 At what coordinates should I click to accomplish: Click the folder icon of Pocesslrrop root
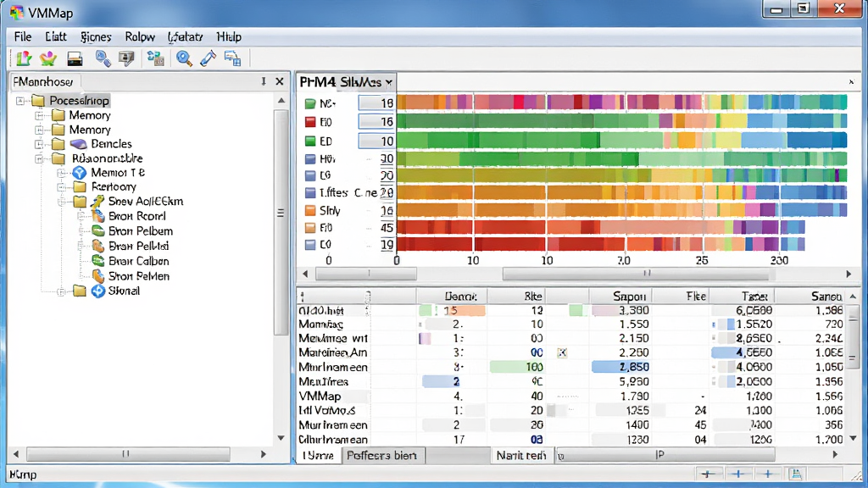click(x=37, y=101)
